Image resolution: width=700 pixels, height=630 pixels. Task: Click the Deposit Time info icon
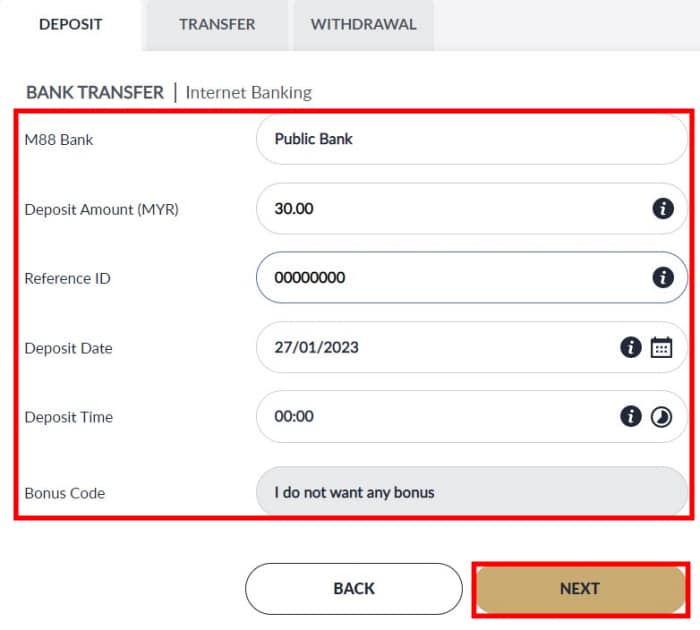coord(630,416)
